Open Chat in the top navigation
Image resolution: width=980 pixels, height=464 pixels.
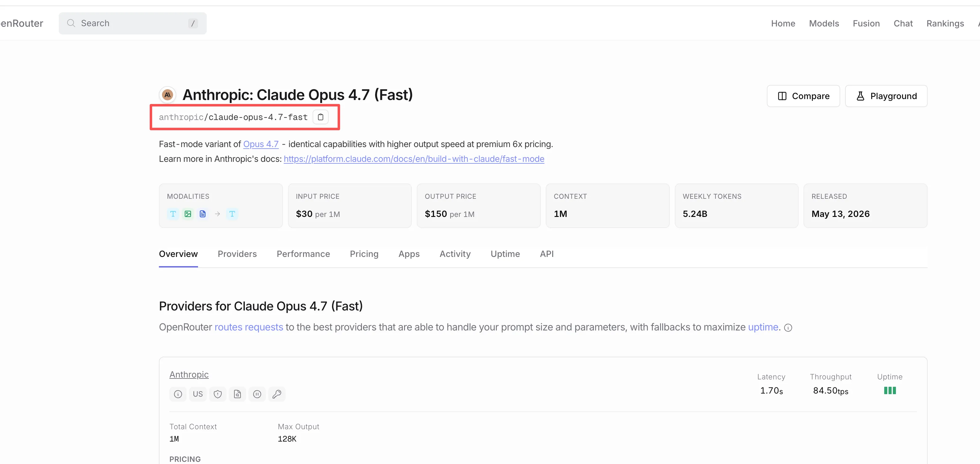pyautogui.click(x=903, y=24)
